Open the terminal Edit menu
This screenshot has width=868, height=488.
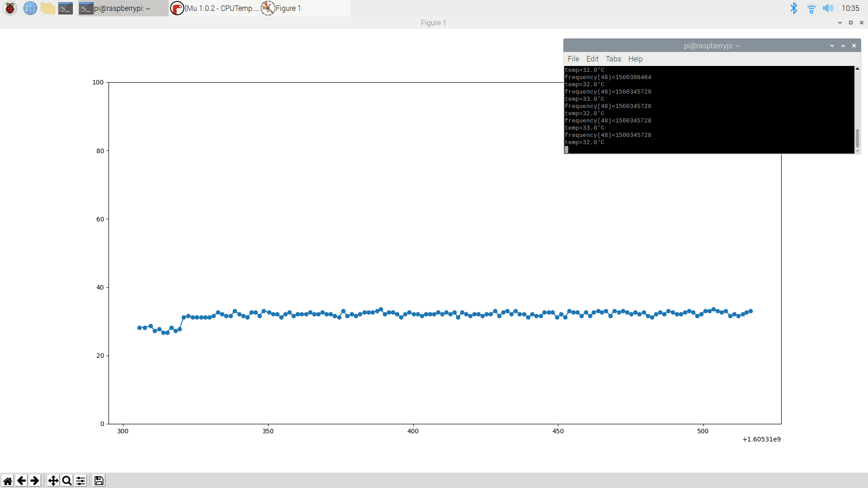[592, 59]
